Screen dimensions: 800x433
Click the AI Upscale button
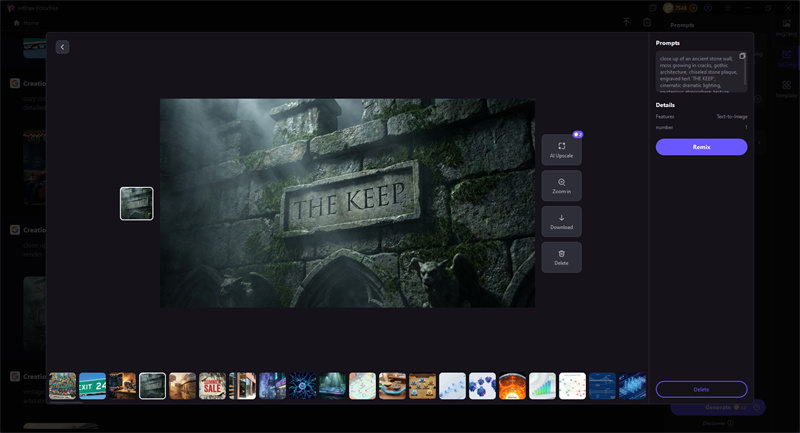tap(561, 150)
